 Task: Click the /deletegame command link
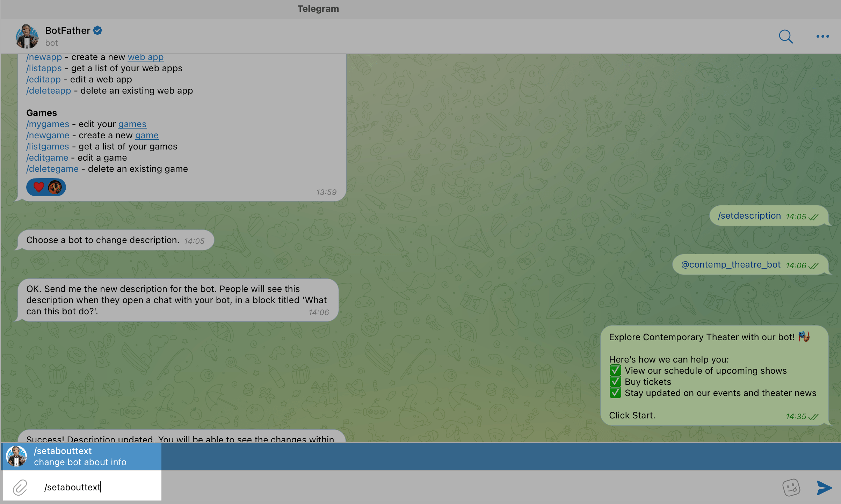[52, 169]
